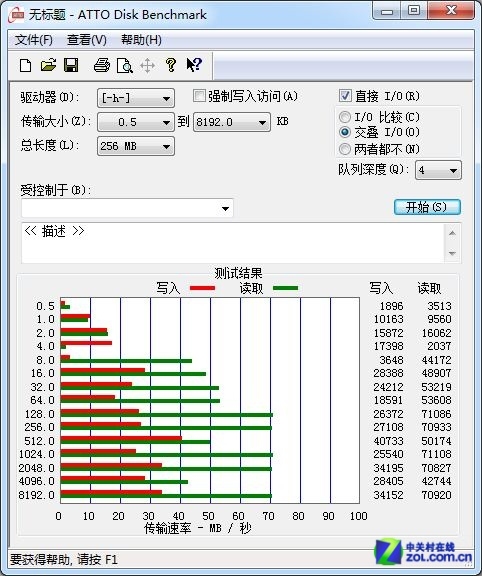Click read value 53608
Screen dimensions: 482x576
[436, 400]
